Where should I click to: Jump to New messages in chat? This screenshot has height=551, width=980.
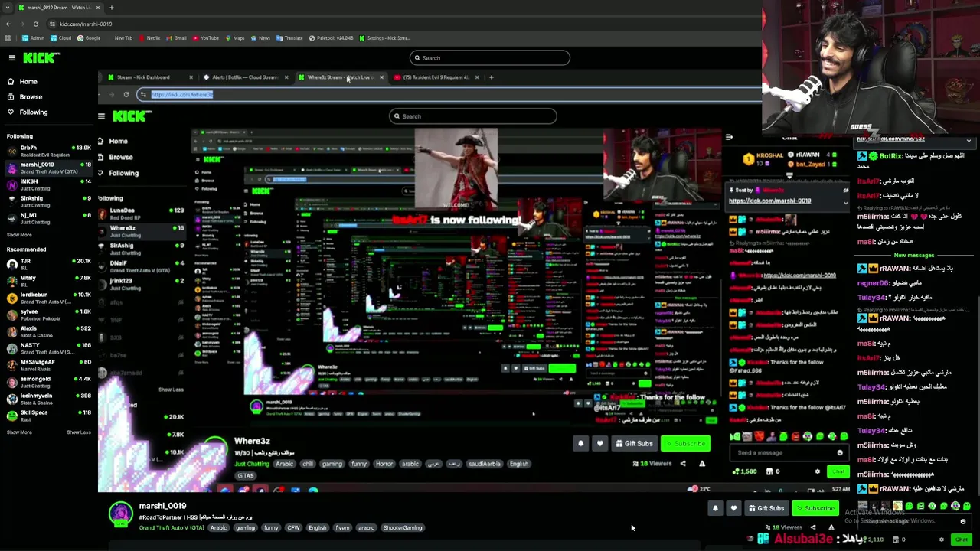(x=914, y=255)
